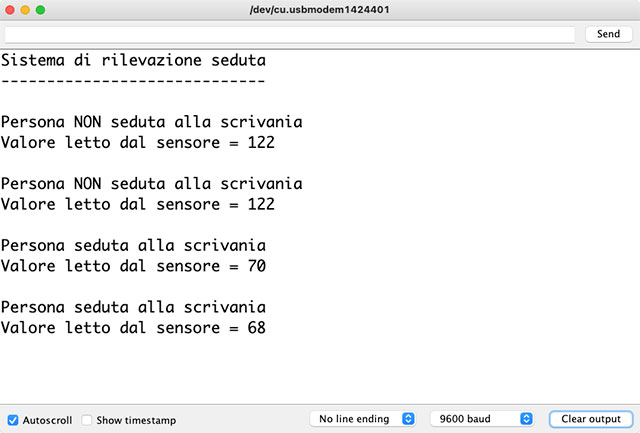Click the Clear output button
The width and height of the screenshot is (640, 433).
[x=590, y=419]
